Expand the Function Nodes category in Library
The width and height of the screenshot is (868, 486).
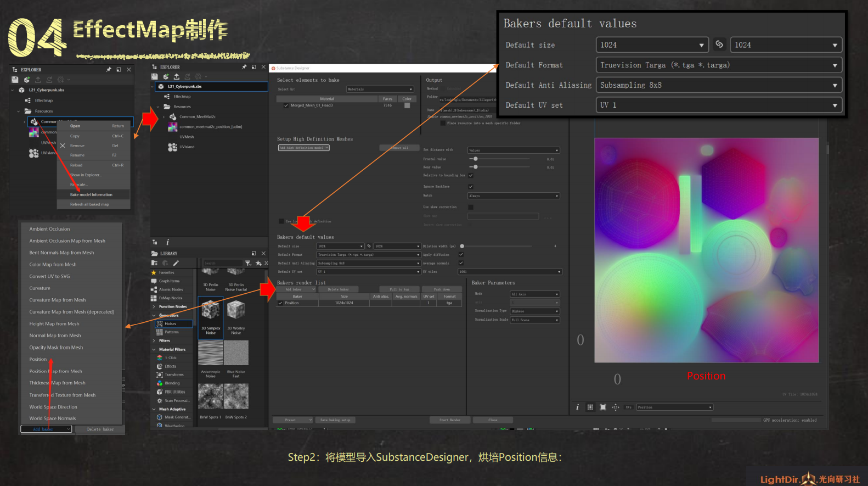point(154,306)
